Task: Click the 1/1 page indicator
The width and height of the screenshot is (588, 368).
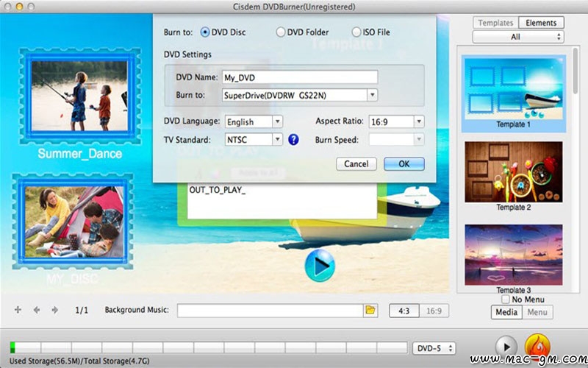Action: coord(82,310)
